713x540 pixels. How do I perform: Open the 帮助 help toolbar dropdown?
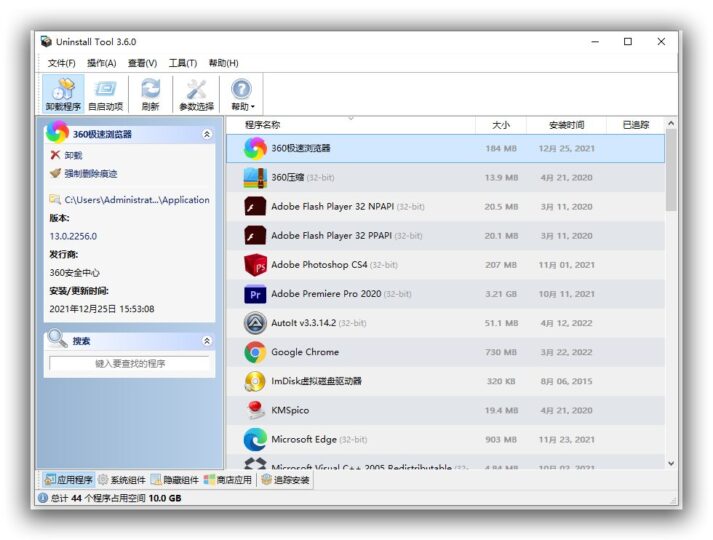(x=242, y=94)
